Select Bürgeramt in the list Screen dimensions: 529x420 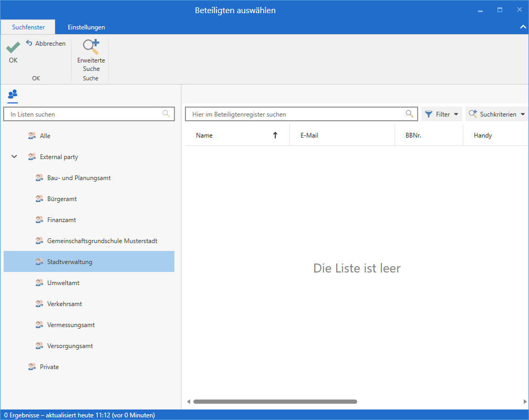(x=89, y=199)
